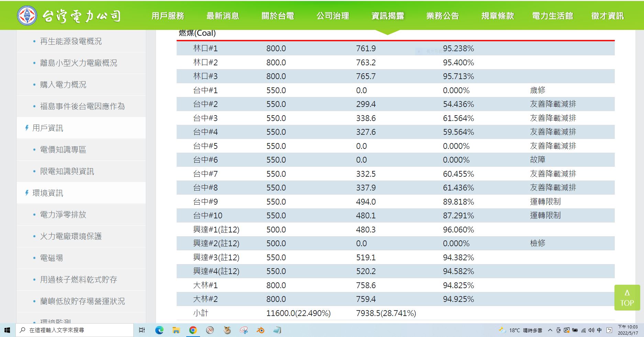
Task: Select the 興達#1(註12) unit name
Action: pyautogui.click(x=216, y=230)
